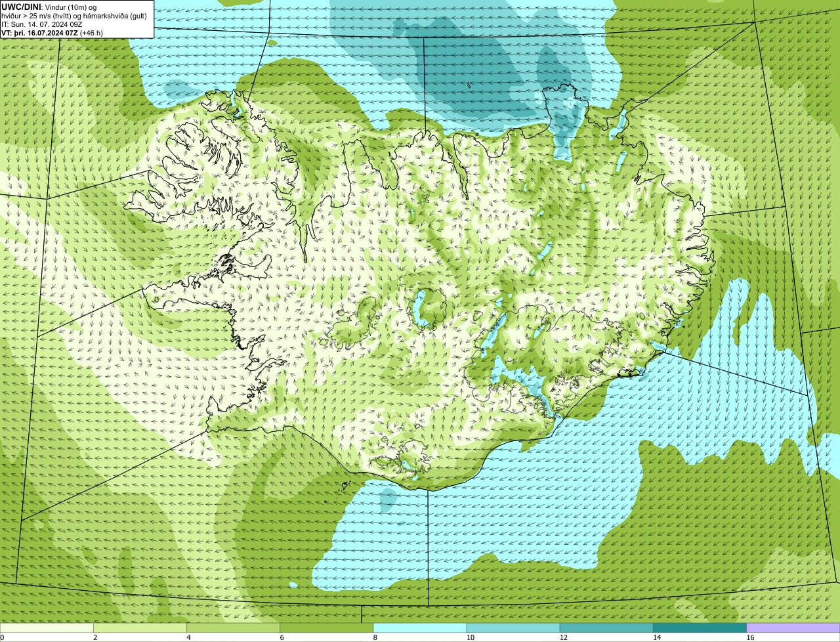Click the legend label "2"
840x642 pixels.
[x=95, y=637]
